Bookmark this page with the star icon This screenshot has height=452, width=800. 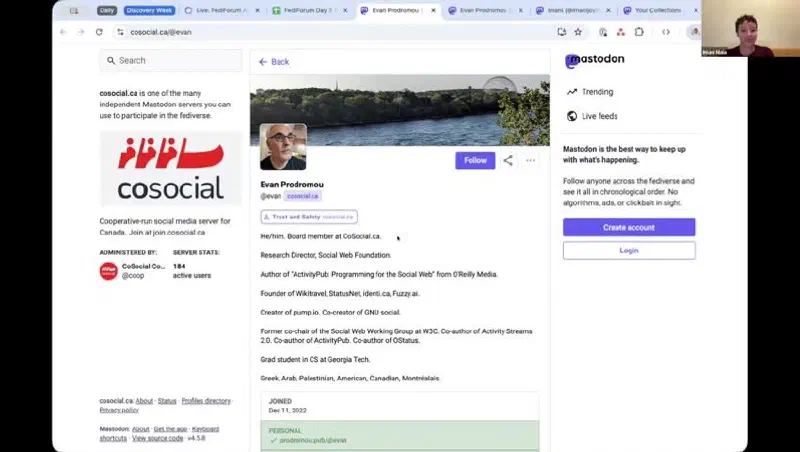click(578, 32)
